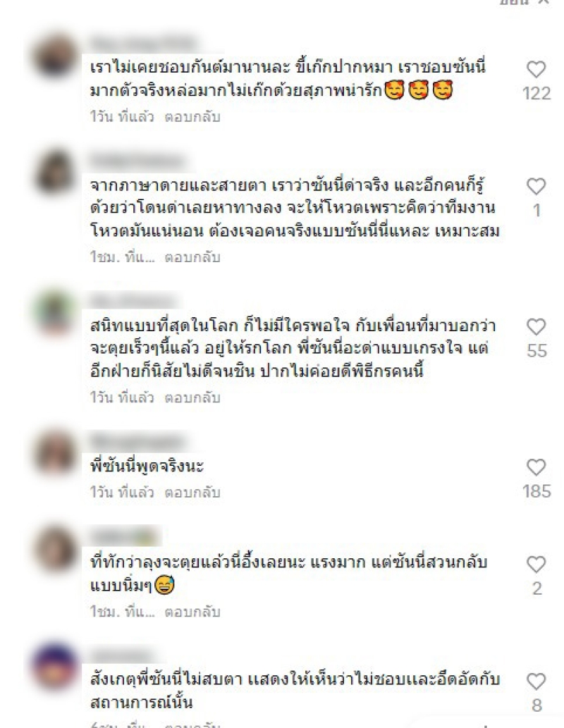Click ตอบกลับ under the 1-like comment

pyautogui.click(x=192, y=257)
